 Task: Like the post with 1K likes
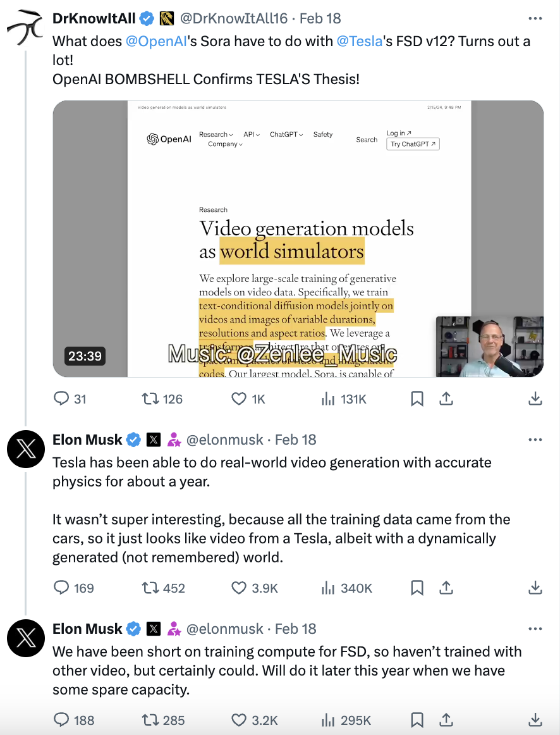239,398
